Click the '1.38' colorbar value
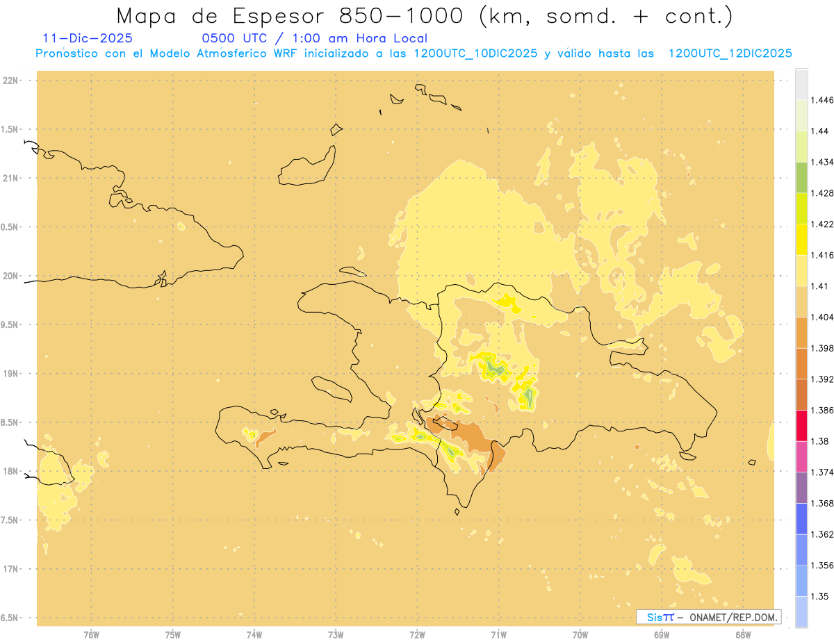This screenshot has width=834, height=644. [x=821, y=441]
